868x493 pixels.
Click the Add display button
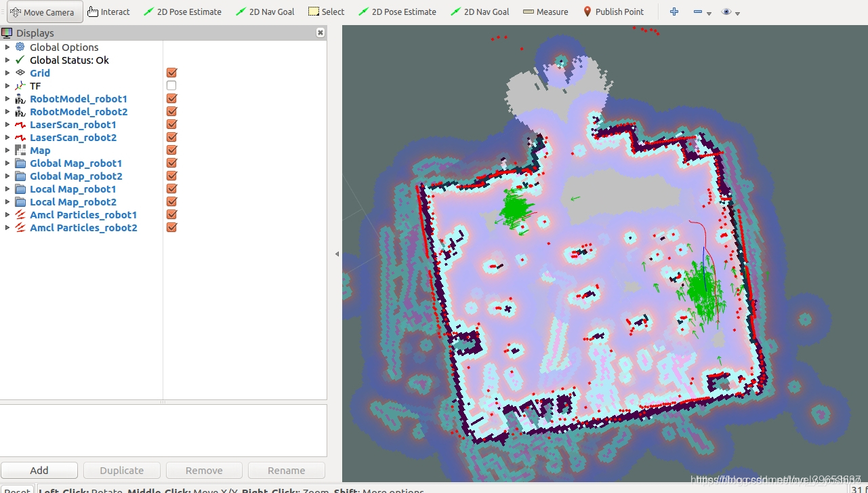point(39,470)
